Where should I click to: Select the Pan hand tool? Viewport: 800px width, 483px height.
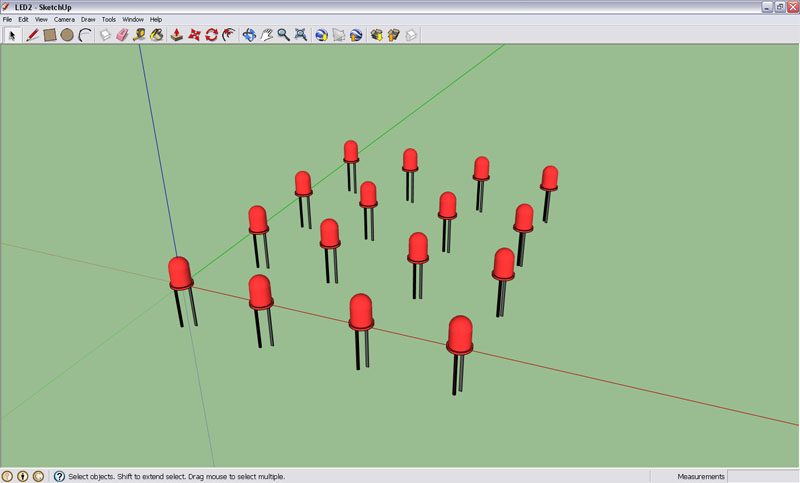tap(266, 35)
